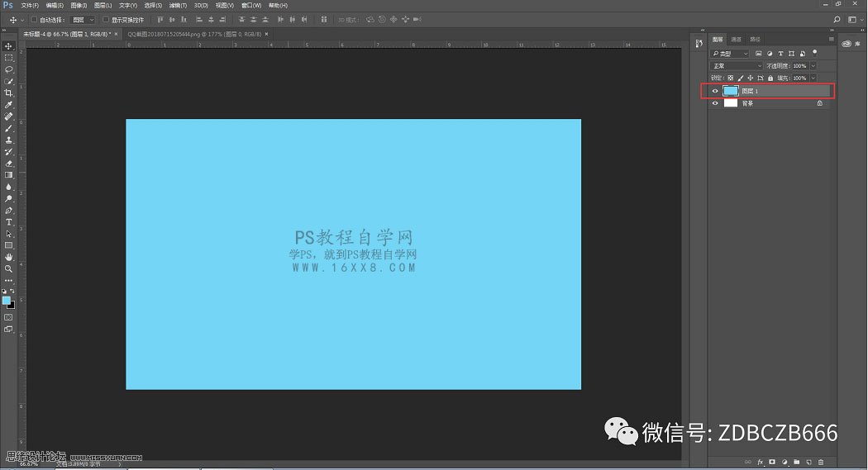Viewport: 868px width, 470px height.
Task: Toggle lock position icon
Action: pos(750,78)
